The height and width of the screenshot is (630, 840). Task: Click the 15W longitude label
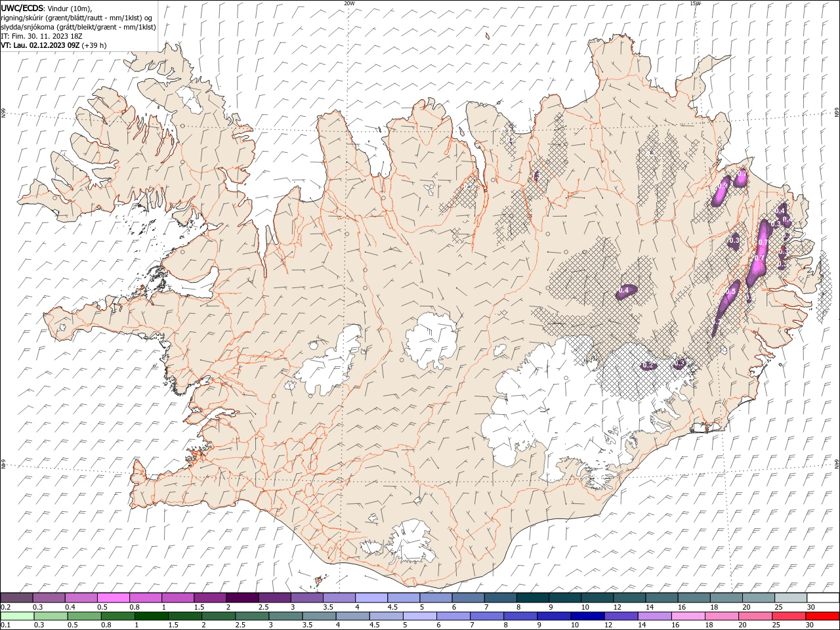coord(695,3)
